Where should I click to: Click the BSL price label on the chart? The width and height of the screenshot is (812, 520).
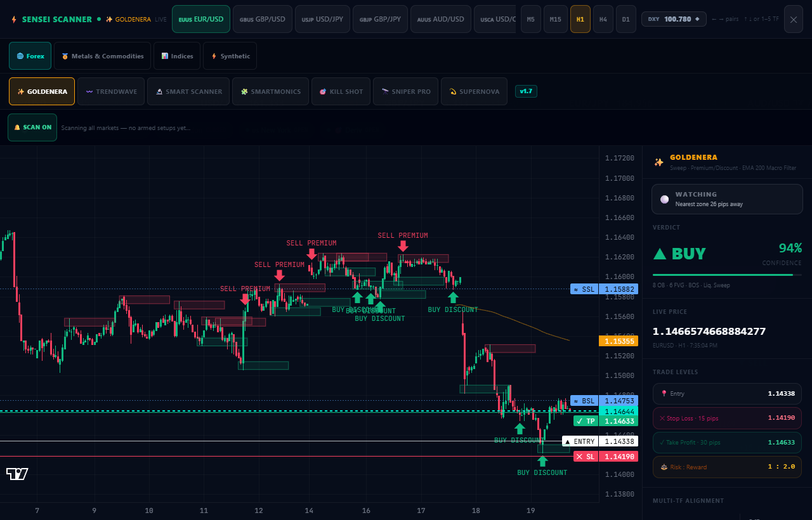604,401
